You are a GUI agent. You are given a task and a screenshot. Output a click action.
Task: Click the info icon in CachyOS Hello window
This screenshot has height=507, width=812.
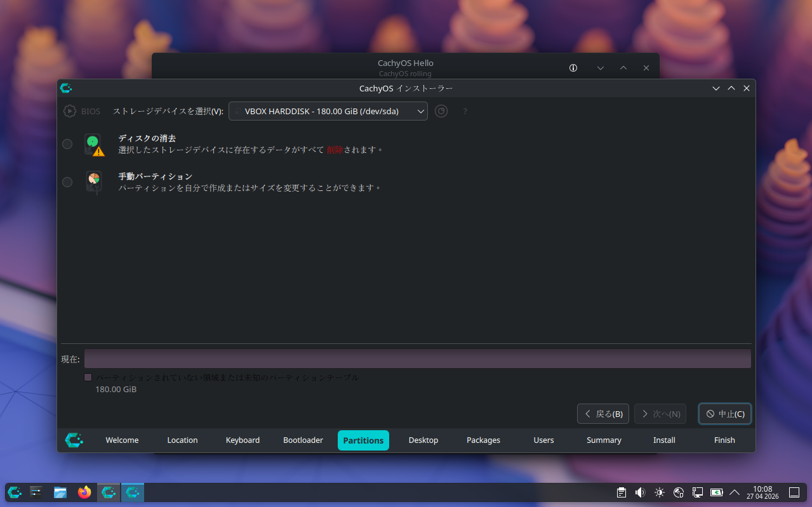573,68
